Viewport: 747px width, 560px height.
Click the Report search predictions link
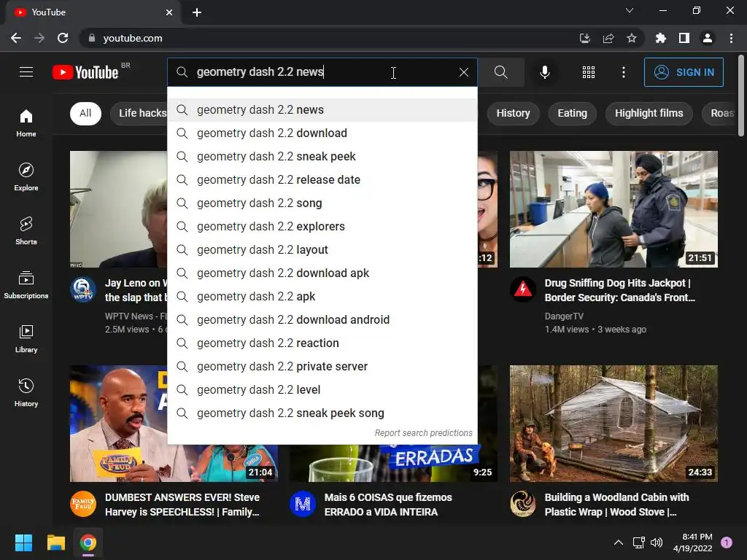coord(423,433)
